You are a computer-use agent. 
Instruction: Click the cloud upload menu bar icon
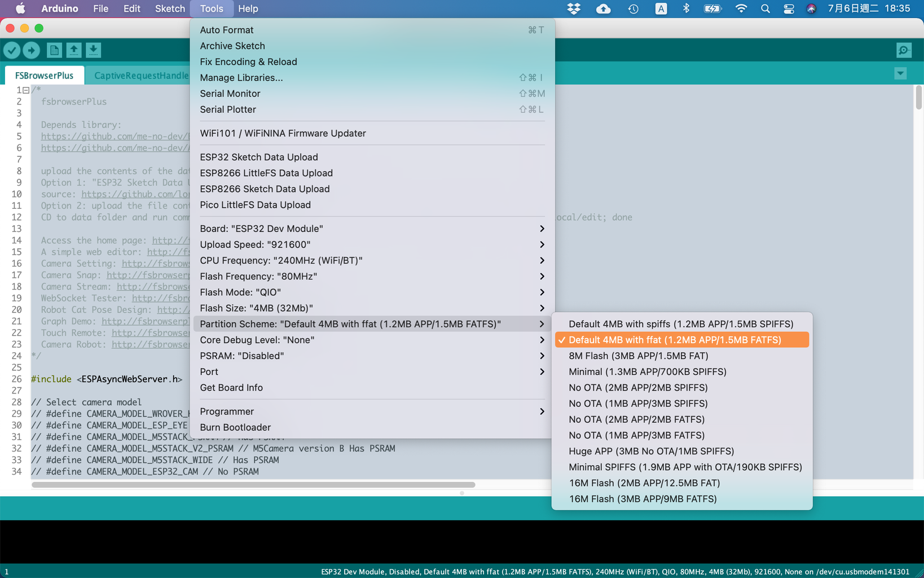tap(604, 8)
